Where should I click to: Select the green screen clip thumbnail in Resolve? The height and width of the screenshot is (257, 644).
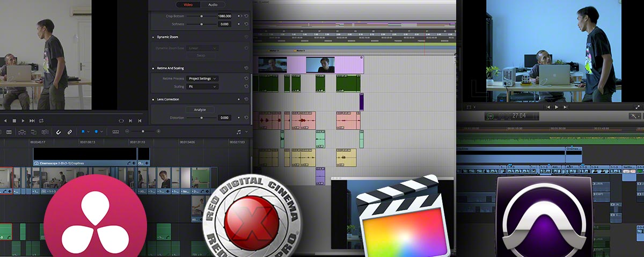[x=200, y=177]
